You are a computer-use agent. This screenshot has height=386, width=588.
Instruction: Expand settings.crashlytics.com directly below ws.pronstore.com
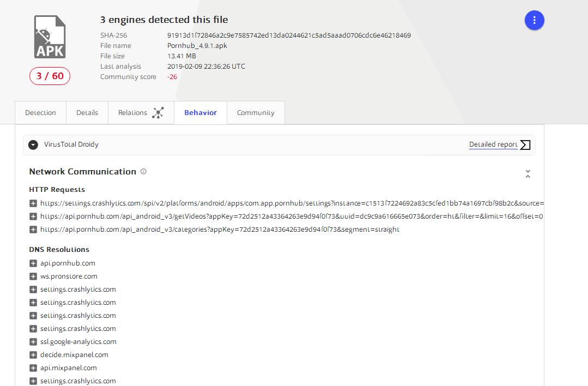click(33, 289)
